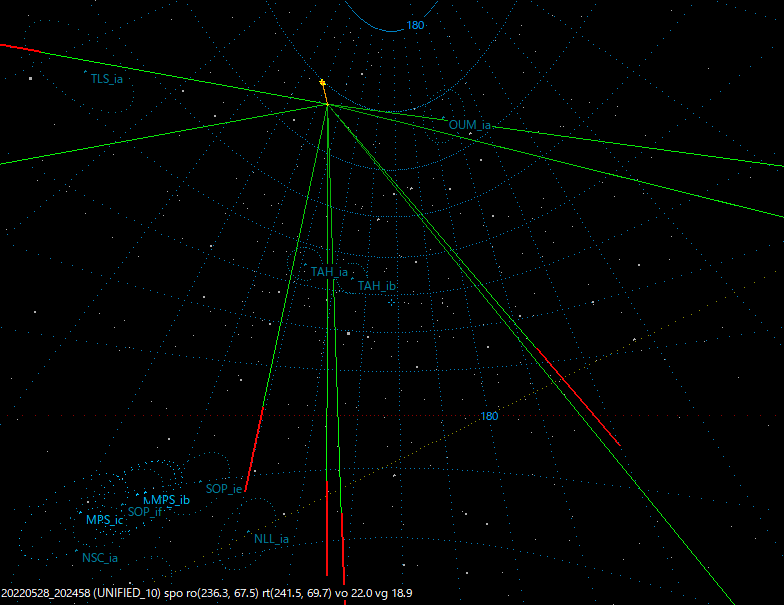Click the NLL_ia radiant label
The width and height of the screenshot is (784, 605).
(x=272, y=539)
